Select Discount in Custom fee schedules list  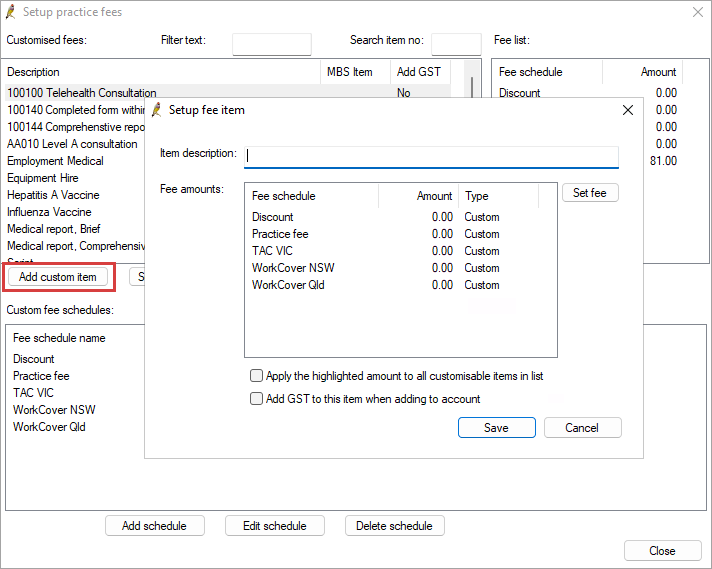[34, 359]
